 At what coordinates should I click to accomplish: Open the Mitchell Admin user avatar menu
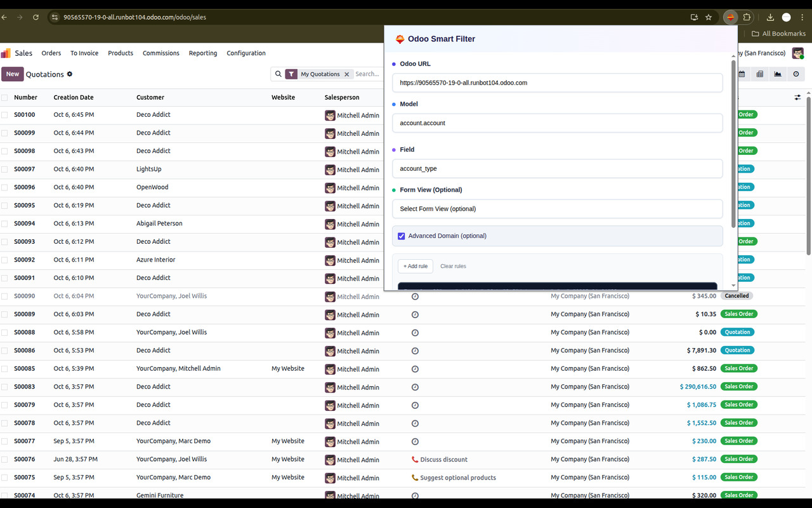coord(797,53)
